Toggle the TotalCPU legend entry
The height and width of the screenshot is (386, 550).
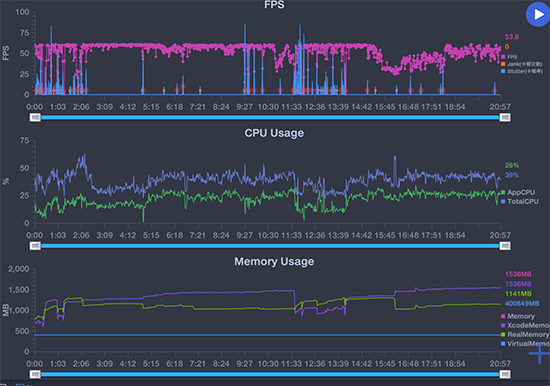(x=520, y=201)
